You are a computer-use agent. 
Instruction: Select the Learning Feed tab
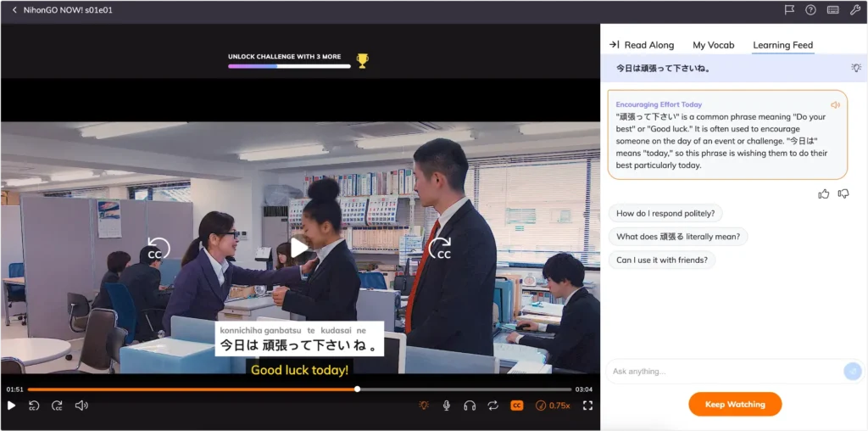(782, 46)
